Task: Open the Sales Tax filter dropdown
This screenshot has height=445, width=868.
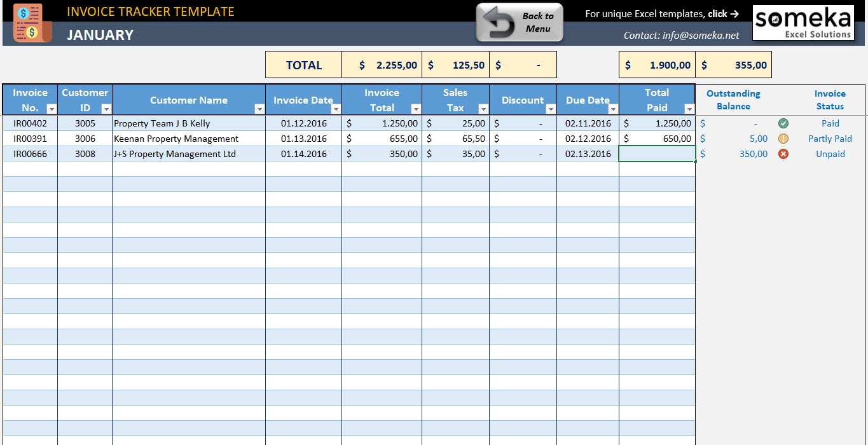Action: 483,109
